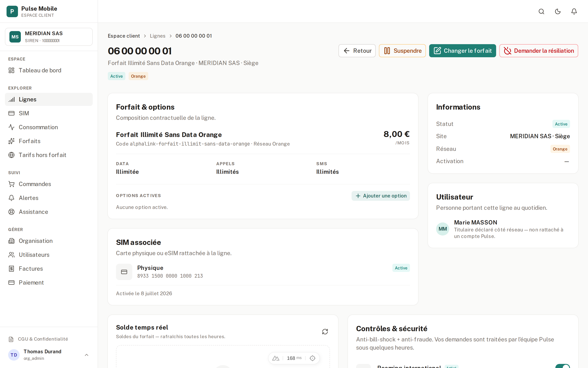Click the Marie MASSON name
Screen dimensions: 588x368
point(476,222)
